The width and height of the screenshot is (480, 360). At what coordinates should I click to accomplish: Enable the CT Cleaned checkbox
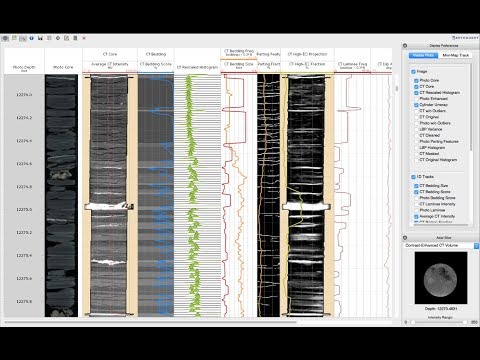(x=416, y=135)
